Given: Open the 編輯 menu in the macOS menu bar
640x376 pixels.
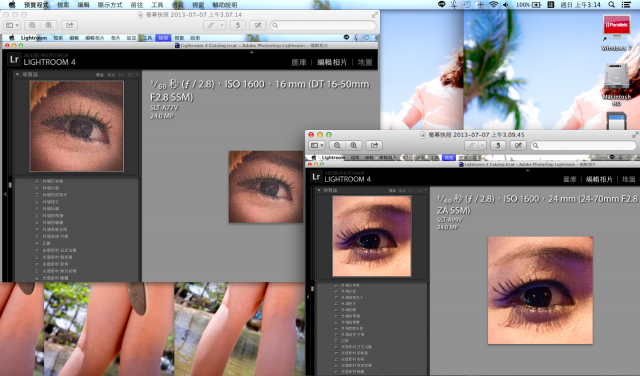Looking at the screenshot, I should coord(83,5).
